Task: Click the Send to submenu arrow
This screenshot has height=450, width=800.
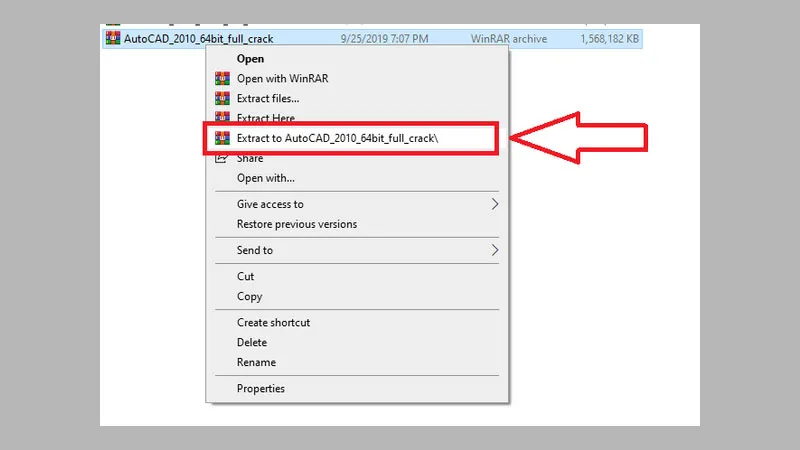Action: [x=494, y=250]
